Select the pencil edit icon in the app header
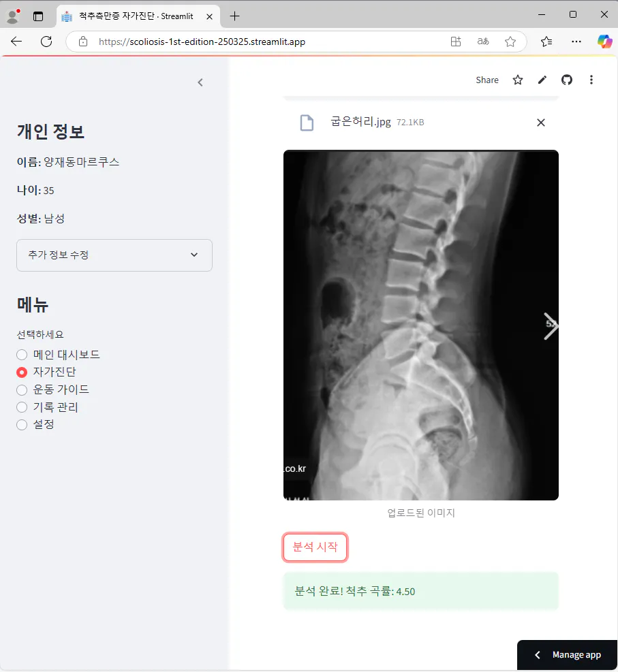The height and width of the screenshot is (672, 618). pos(542,80)
